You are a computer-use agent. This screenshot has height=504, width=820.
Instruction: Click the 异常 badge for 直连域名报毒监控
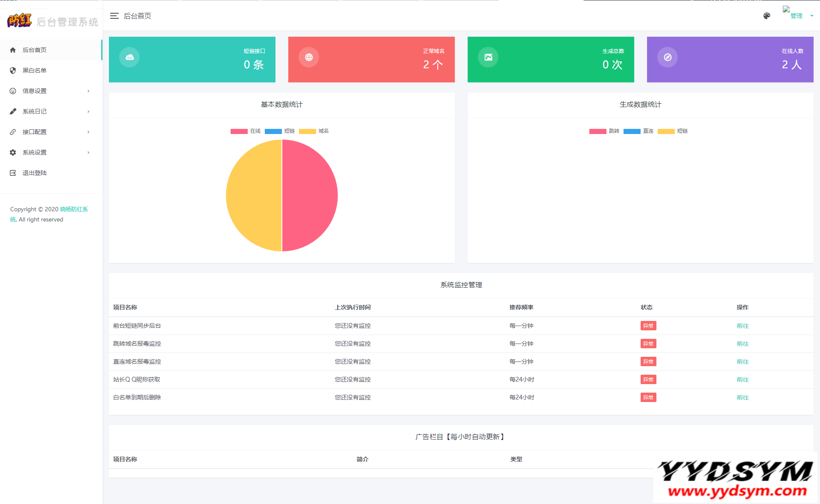[648, 361]
